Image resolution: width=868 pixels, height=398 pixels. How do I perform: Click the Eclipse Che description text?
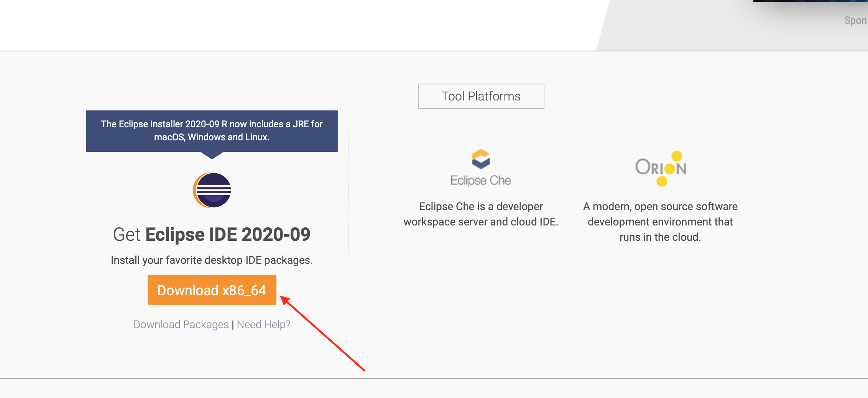coord(481,214)
